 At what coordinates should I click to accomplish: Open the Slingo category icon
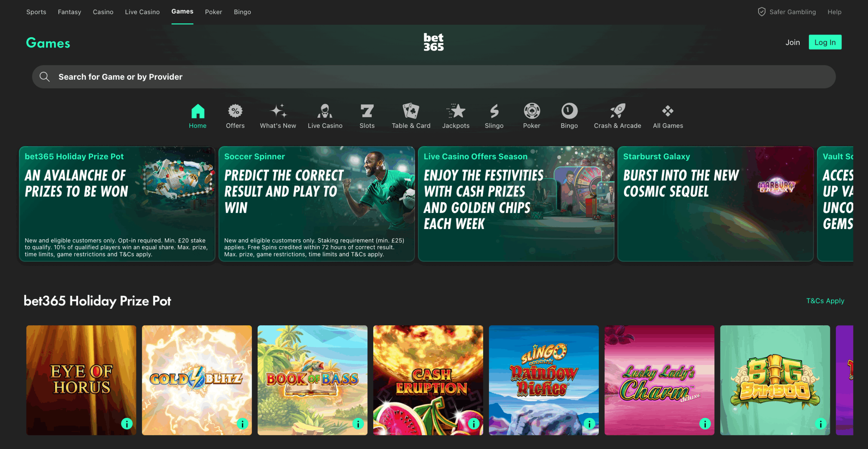(494, 111)
